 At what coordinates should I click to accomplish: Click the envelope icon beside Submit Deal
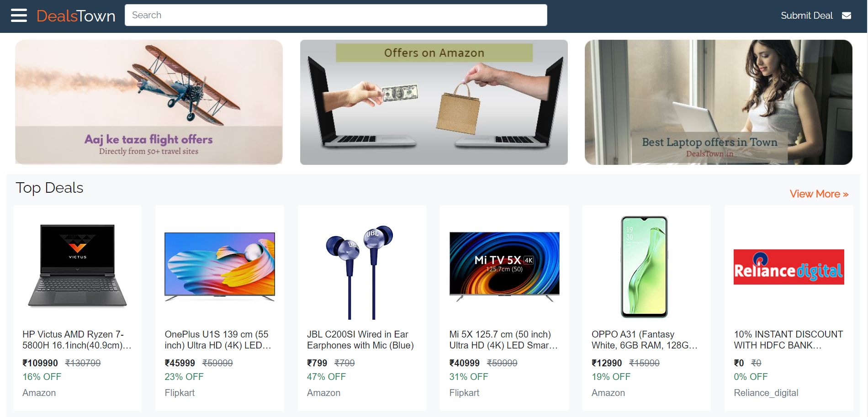847,16
